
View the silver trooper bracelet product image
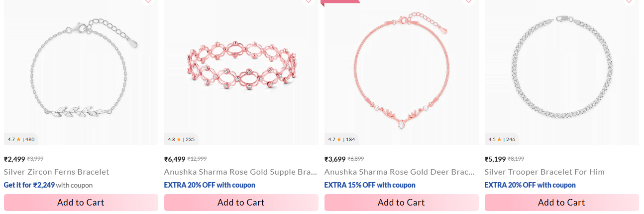point(562,70)
